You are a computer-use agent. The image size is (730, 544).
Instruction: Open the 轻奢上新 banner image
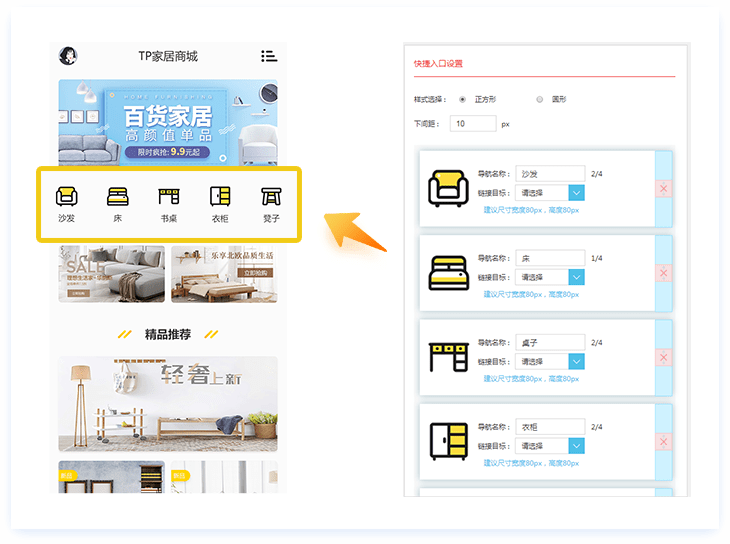tap(168, 404)
